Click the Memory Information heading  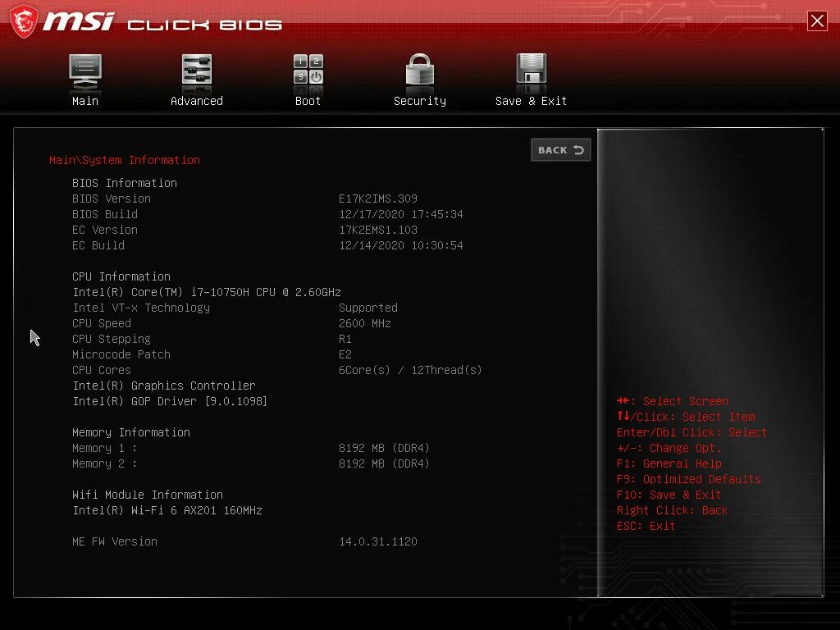(x=131, y=432)
